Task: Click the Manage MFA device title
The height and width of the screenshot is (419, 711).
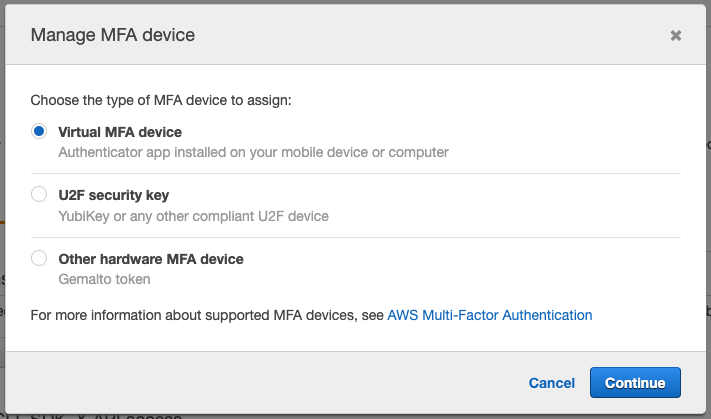Action: [x=112, y=35]
